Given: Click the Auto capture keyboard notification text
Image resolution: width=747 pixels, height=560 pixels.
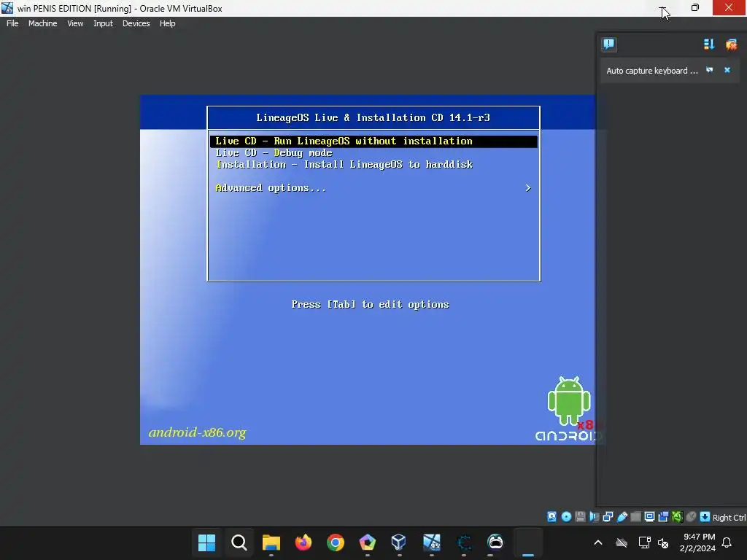Looking at the screenshot, I should [x=651, y=71].
